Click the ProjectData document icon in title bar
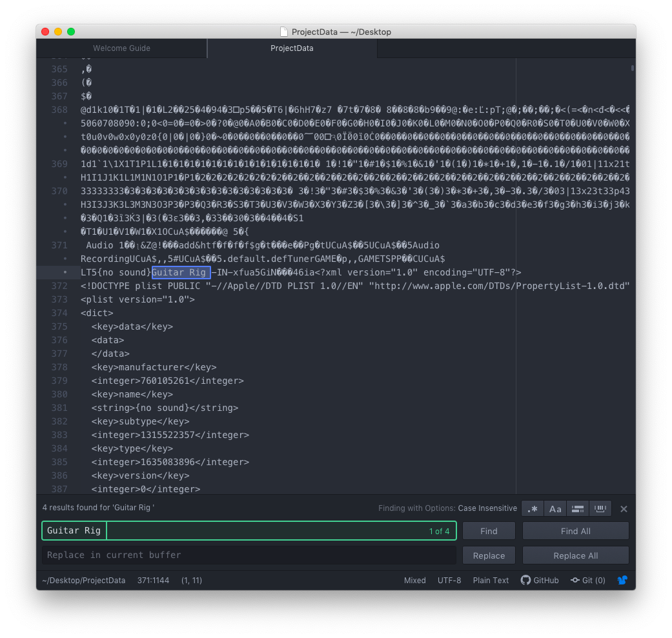The image size is (672, 638). [284, 32]
